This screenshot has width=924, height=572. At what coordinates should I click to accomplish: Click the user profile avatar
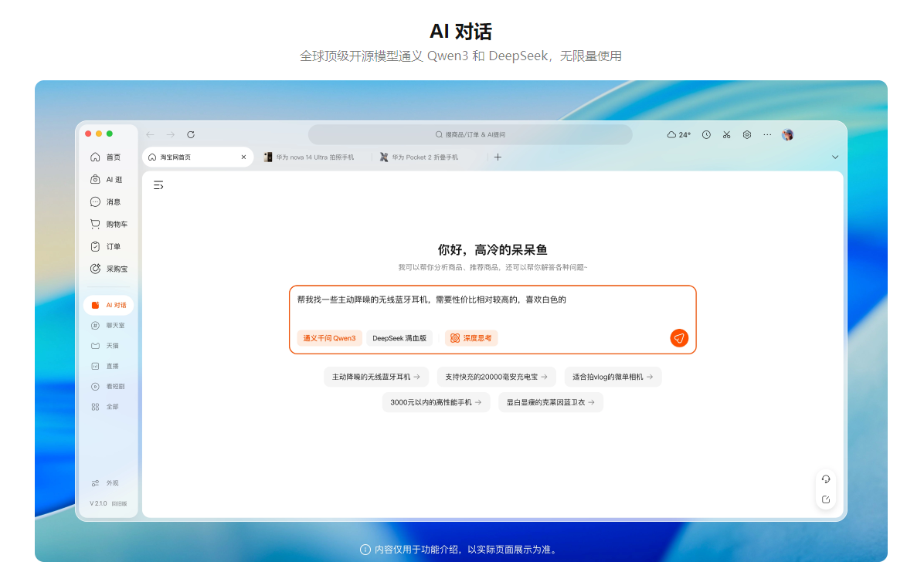[787, 134]
